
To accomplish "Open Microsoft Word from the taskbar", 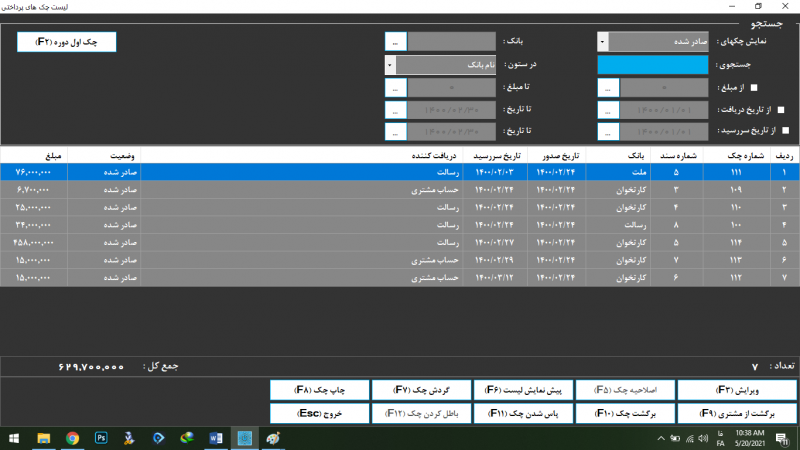I will (x=216, y=438).
